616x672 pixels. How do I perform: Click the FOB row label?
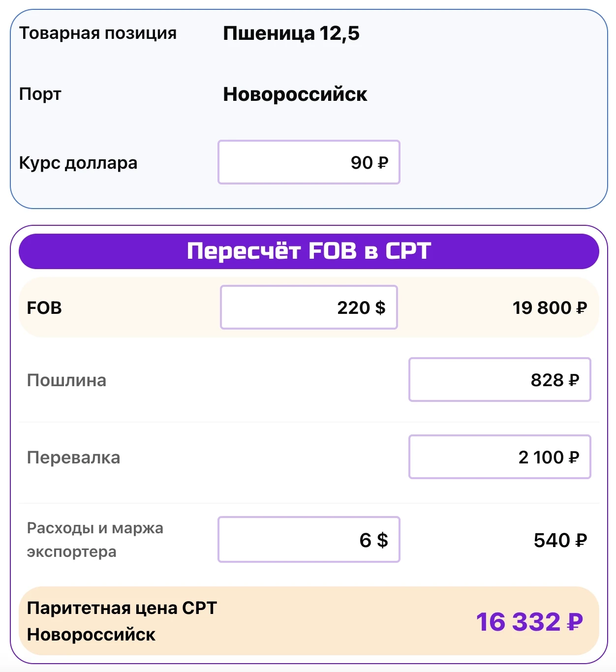(x=44, y=308)
